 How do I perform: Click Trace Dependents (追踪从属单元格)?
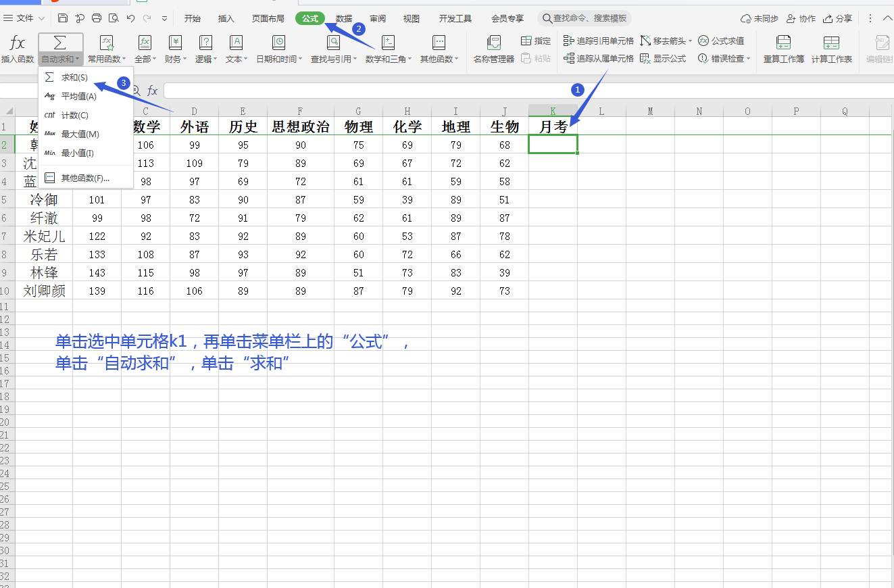point(599,59)
